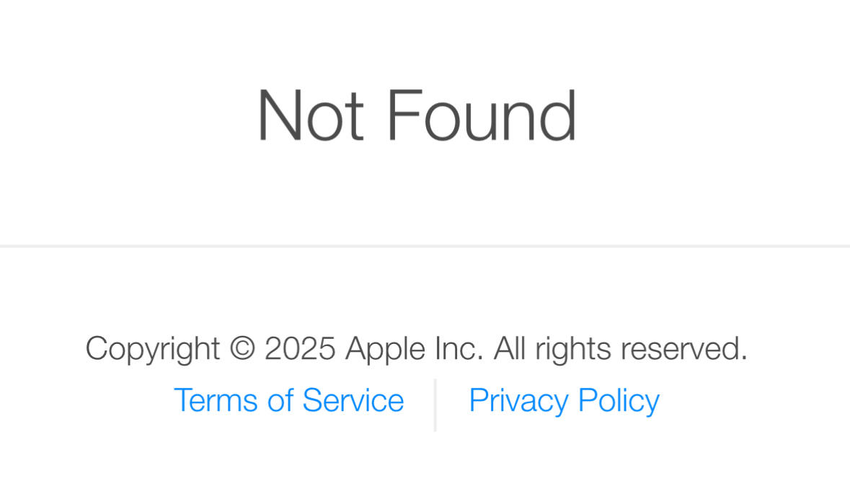Click the © copyright symbol
The image size is (850, 504).
242,348
